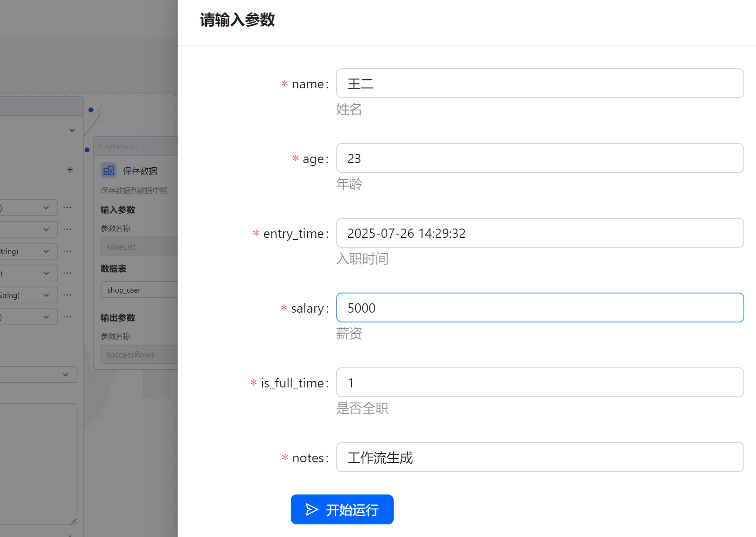Select the is_full_time input field
The width and height of the screenshot is (756, 537).
pos(540,383)
